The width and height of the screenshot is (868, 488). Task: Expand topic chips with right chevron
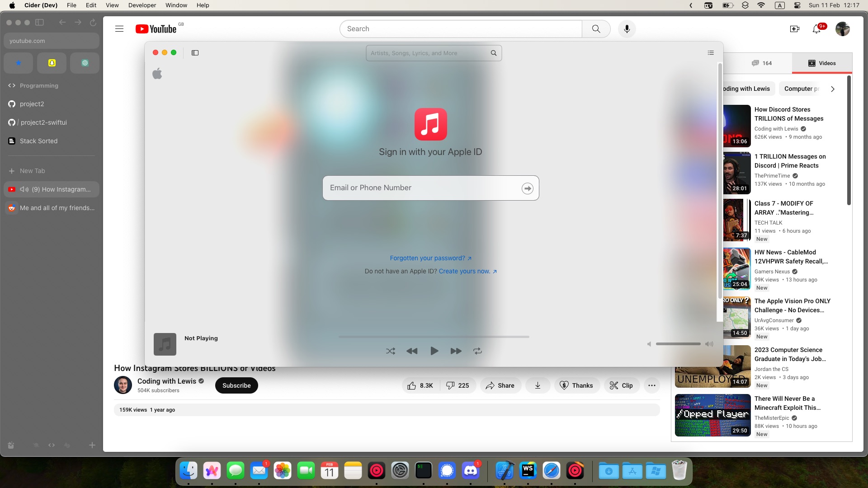point(832,89)
